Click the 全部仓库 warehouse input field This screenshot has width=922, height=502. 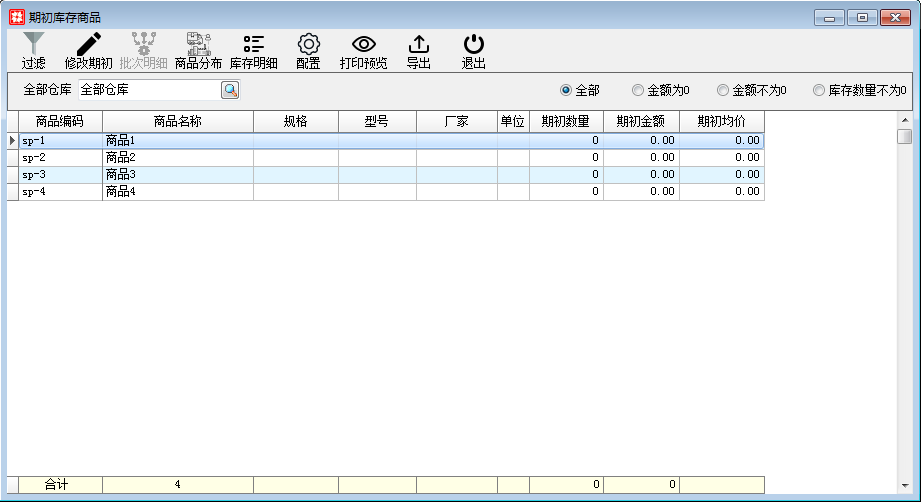[x=148, y=90]
